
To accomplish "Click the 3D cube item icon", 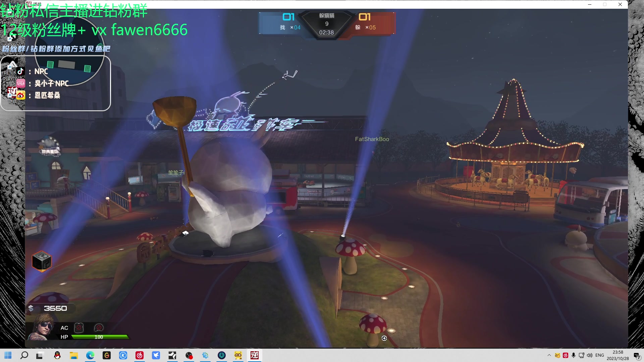I will coord(42,261).
